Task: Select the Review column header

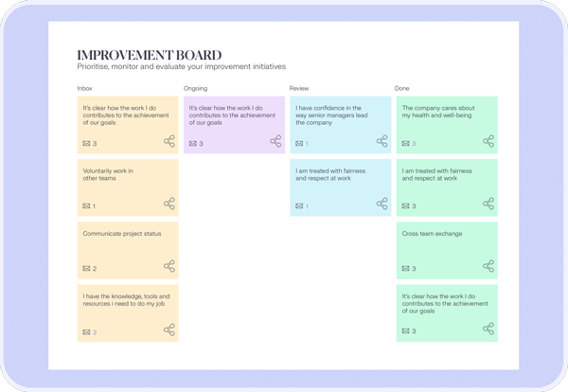Action: pos(299,88)
